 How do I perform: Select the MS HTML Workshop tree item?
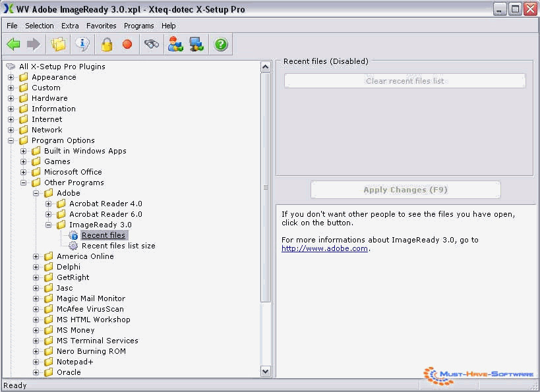click(x=94, y=320)
